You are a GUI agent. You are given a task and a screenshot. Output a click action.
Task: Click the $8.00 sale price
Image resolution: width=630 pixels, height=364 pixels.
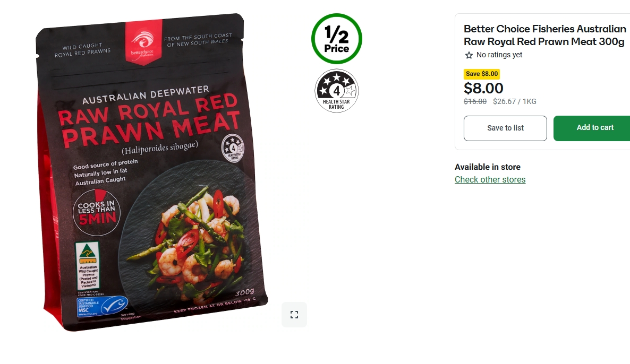click(x=483, y=88)
